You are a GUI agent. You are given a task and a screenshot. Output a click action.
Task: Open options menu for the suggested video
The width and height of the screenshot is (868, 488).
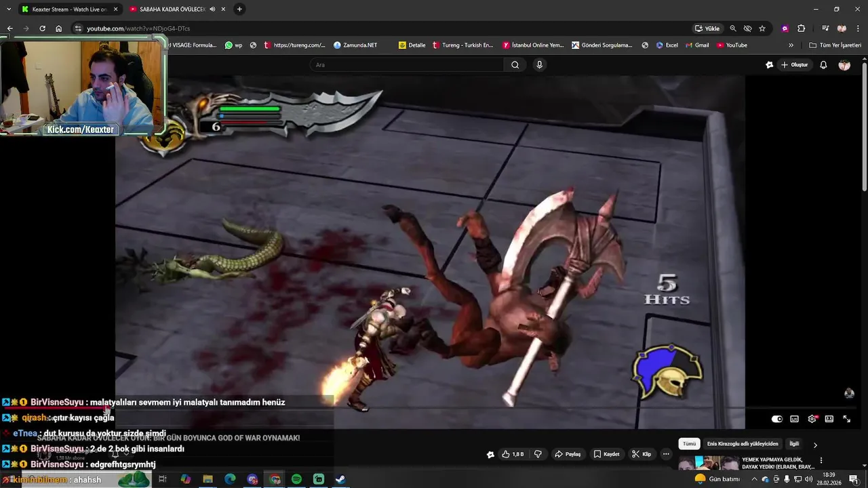[821, 461]
